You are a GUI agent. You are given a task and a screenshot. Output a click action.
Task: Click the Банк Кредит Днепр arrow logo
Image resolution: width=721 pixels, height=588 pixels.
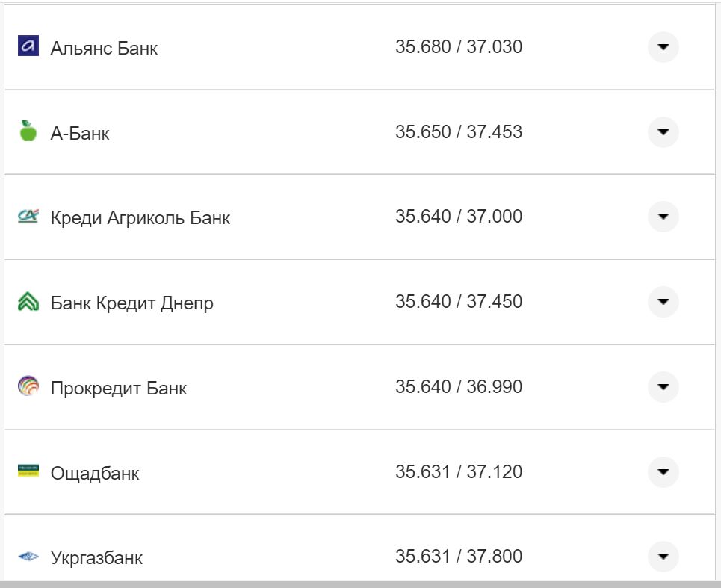27,301
